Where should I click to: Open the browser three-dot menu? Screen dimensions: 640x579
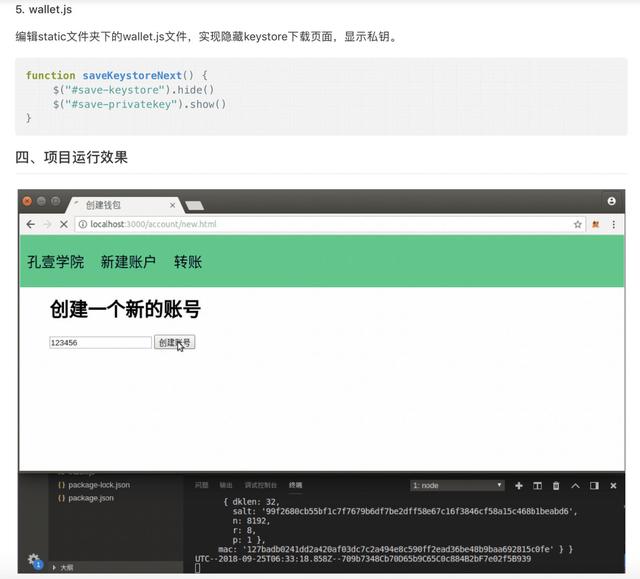point(613,224)
